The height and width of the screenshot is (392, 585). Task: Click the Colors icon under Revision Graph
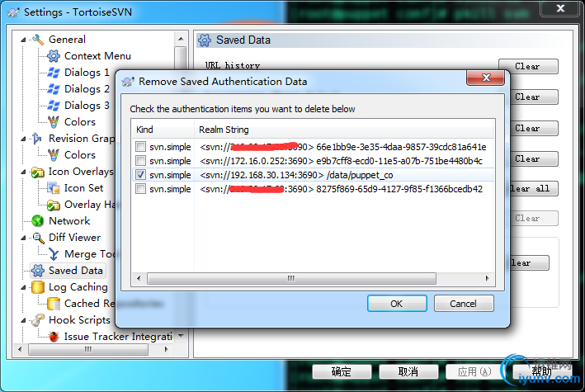[54, 154]
